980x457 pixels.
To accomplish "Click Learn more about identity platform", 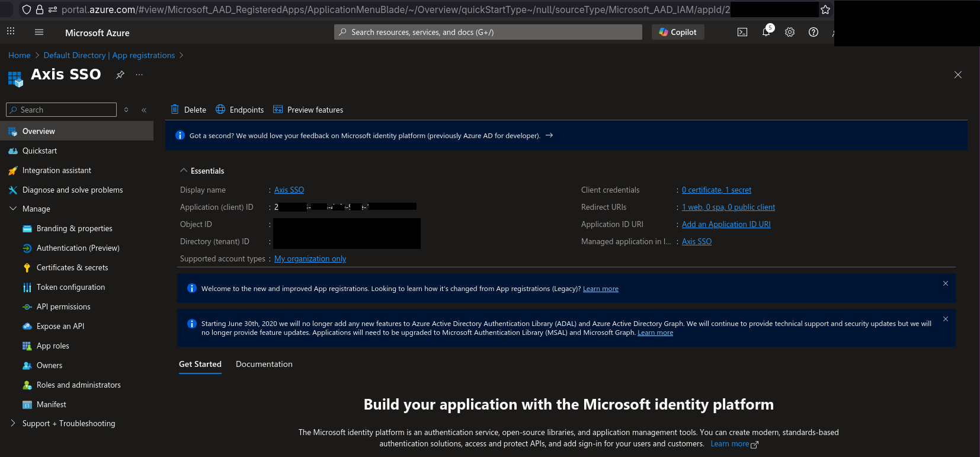I will (734, 443).
